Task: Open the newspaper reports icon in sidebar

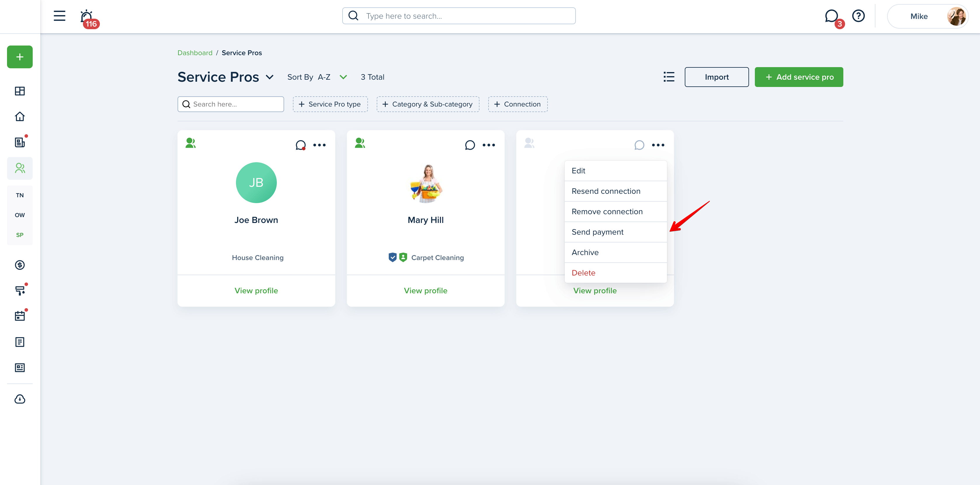Action: click(x=20, y=368)
